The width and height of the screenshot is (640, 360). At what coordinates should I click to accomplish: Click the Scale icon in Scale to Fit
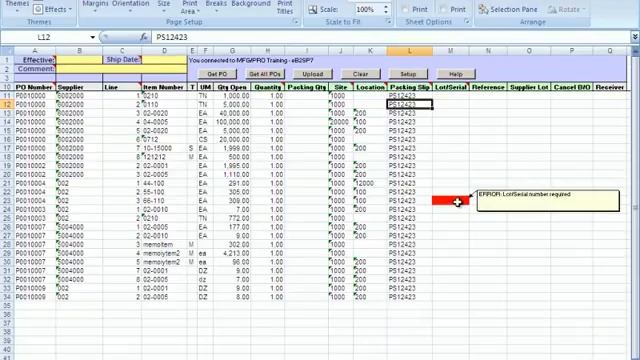click(x=313, y=9)
